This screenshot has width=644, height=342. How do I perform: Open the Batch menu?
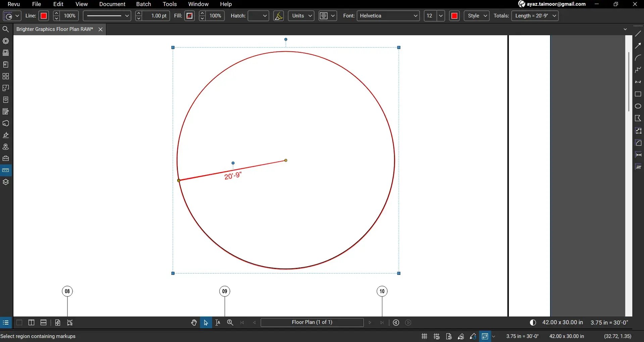144,4
